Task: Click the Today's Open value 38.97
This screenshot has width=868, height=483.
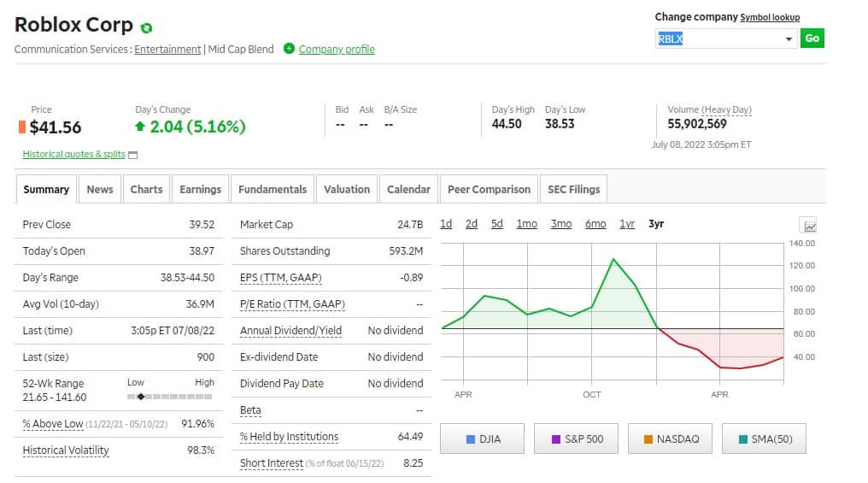Action: (x=202, y=251)
